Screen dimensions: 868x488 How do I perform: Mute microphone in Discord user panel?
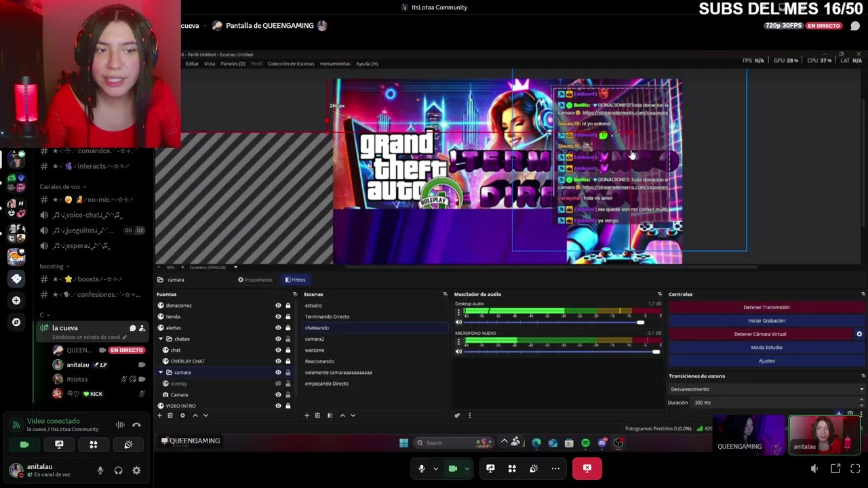(x=100, y=470)
